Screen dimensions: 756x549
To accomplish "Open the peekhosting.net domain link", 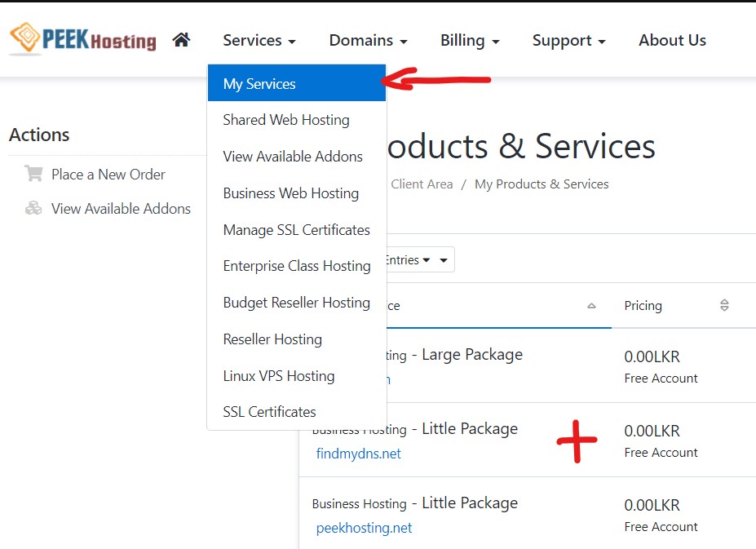I will [364, 528].
